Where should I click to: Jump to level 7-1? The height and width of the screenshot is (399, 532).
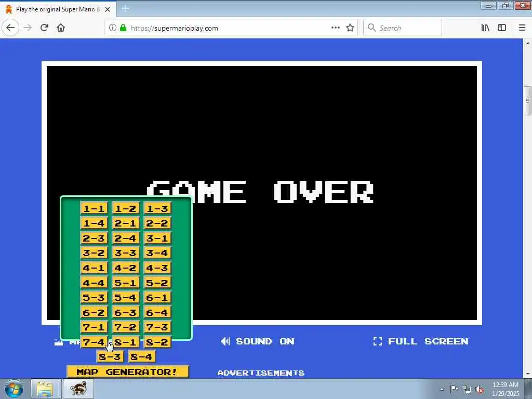94,327
